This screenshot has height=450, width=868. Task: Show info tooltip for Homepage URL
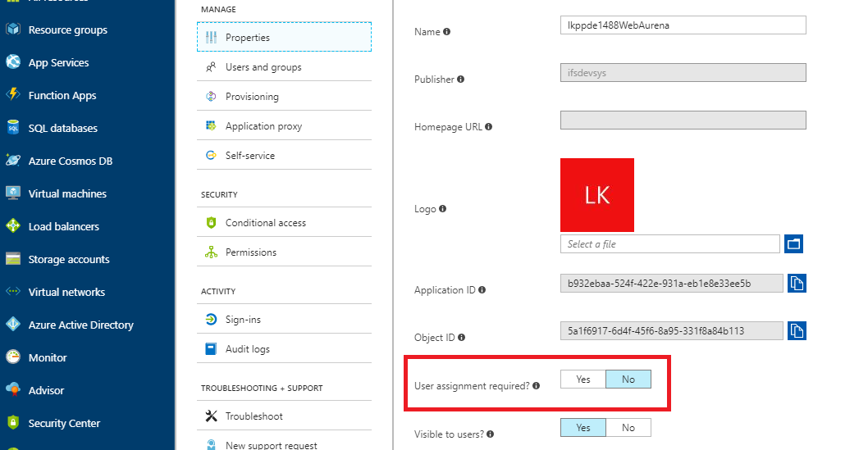488,126
